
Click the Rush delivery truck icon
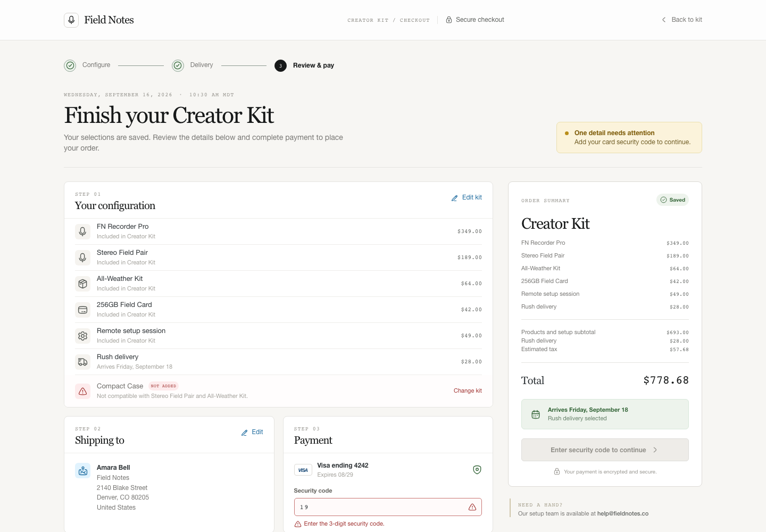[82, 362]
